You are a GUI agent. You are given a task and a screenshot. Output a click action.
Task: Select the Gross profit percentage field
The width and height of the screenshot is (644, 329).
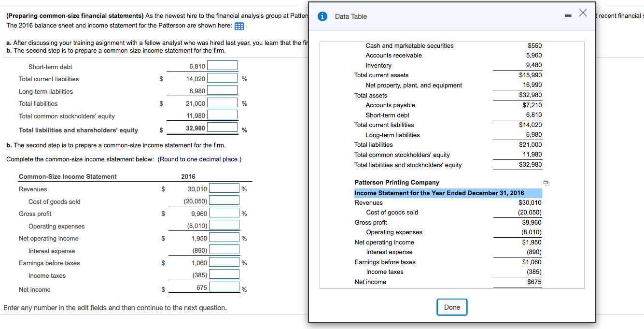(224, 213)
